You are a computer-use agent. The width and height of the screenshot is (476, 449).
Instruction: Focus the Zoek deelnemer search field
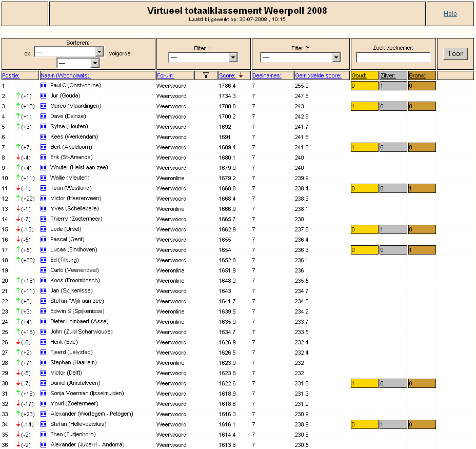pyautogui.click(x=393, y=57)
